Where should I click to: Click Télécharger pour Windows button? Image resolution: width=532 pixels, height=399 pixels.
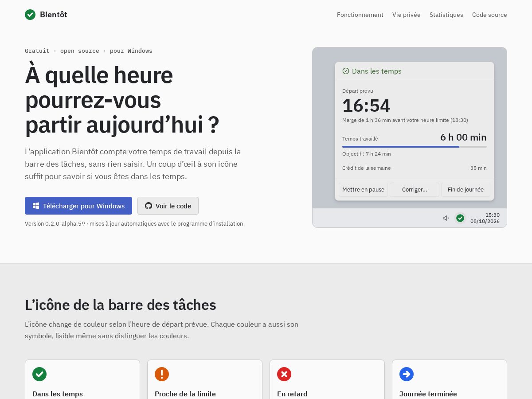[78, 206]
